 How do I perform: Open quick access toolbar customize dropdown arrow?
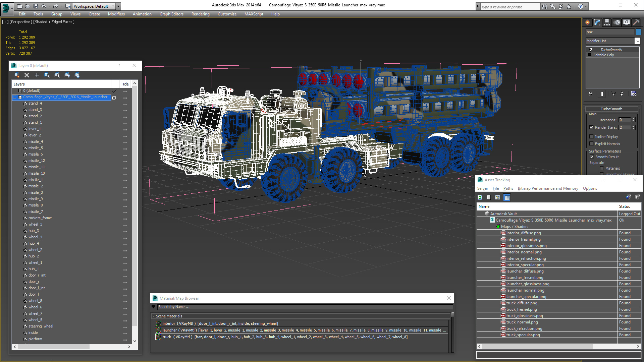pyautogui.click(x=119, y=6)
